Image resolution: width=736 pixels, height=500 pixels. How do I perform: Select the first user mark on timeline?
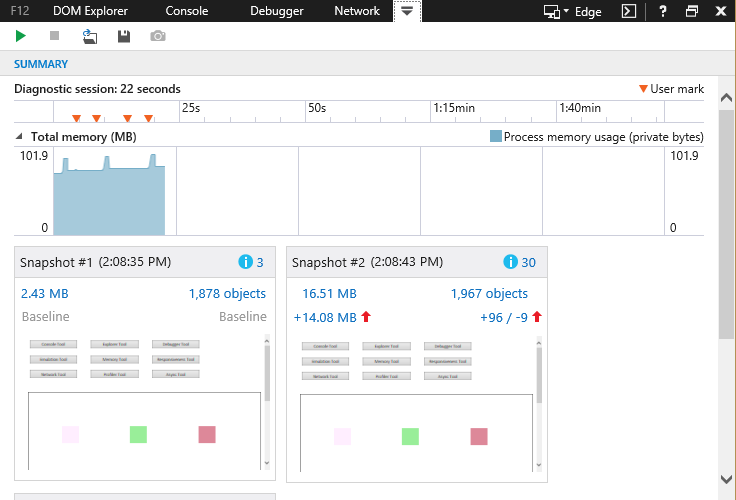77,118
